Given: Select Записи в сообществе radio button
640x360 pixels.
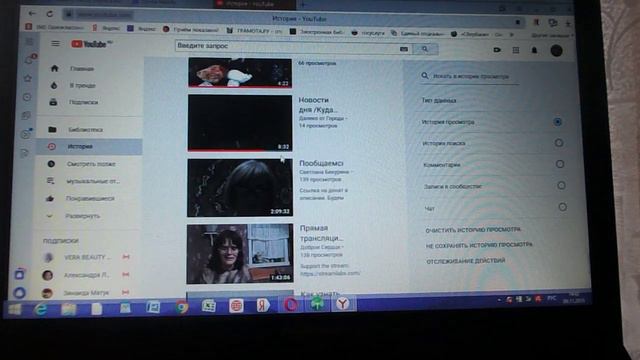Looking at the screenshot, I should [561, 185].
